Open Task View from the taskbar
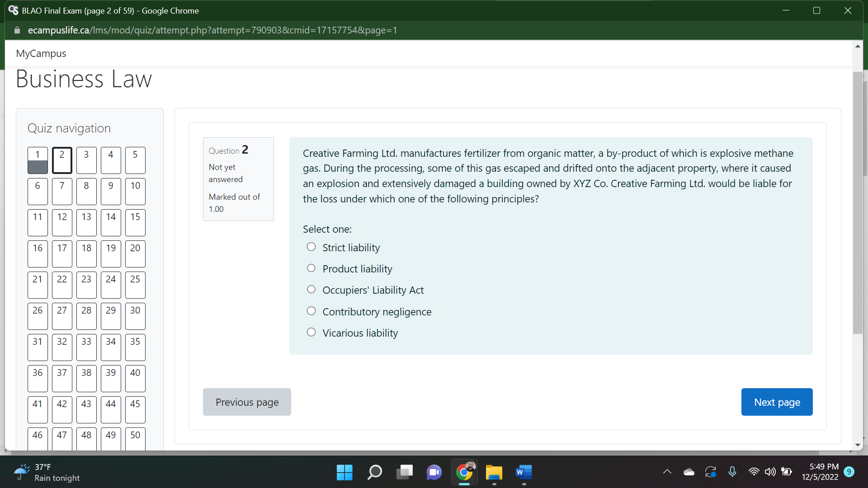868x488 pixels. [404, 472]
